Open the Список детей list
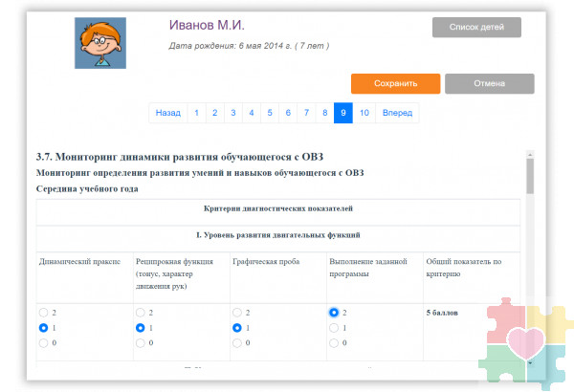The height and width of the screenshot is (392, 574). tap(476, 27)
